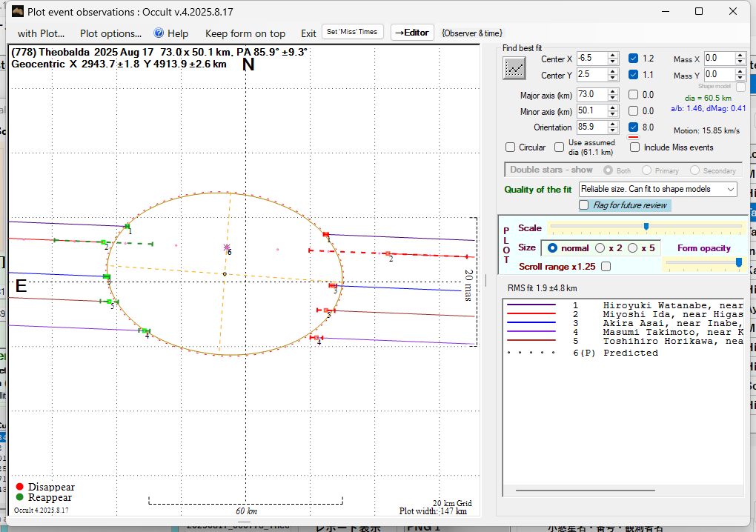Decrease Major axis value with down arrow

tap(613, 98)
